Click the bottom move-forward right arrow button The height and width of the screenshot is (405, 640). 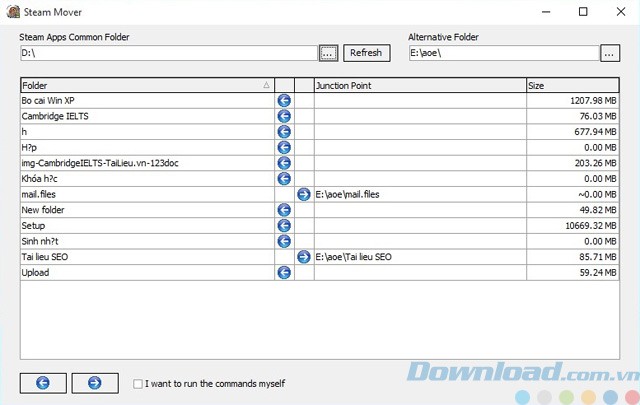pyautogui.click(x=94, y=382)
